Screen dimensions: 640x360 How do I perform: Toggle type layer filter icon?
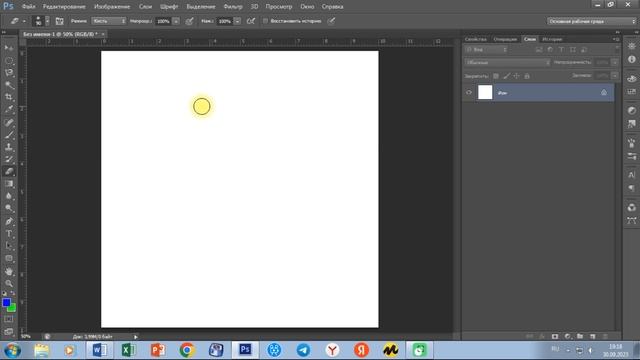(x=562, y=49)
